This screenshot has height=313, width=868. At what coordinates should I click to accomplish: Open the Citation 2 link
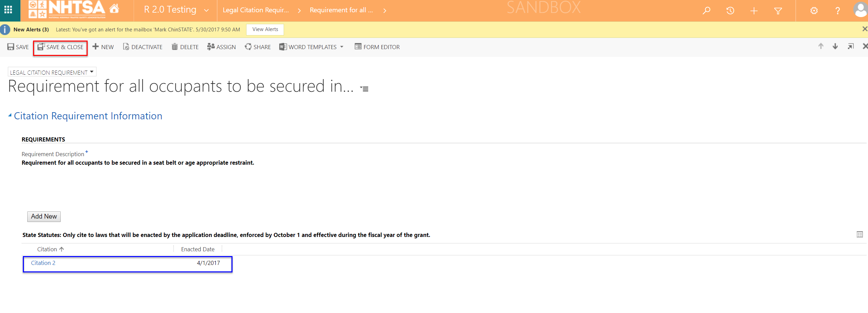[43, 263]
